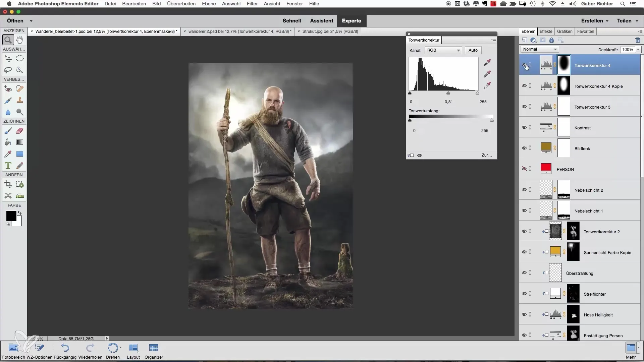Click the black point eyedropper in Tonwertkorrektur

[x=487, y=63]
